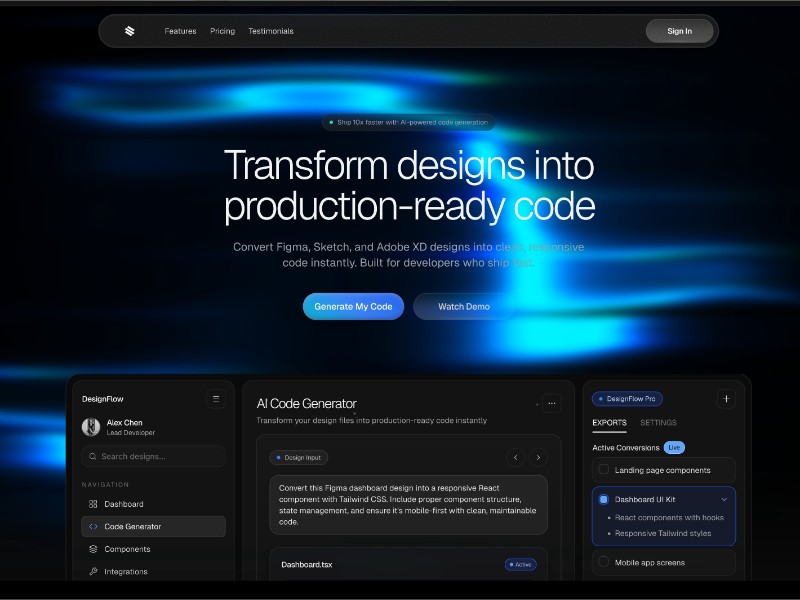Click the next arrow beside Design Input
Screen dimensions: 800x600
pos(539,457)
